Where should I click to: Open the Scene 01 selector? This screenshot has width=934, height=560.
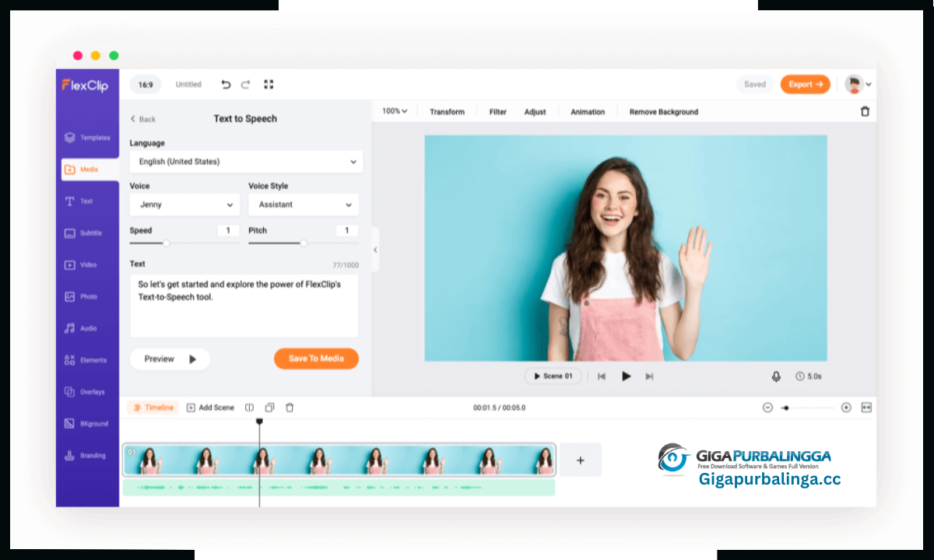coord(553,376)
